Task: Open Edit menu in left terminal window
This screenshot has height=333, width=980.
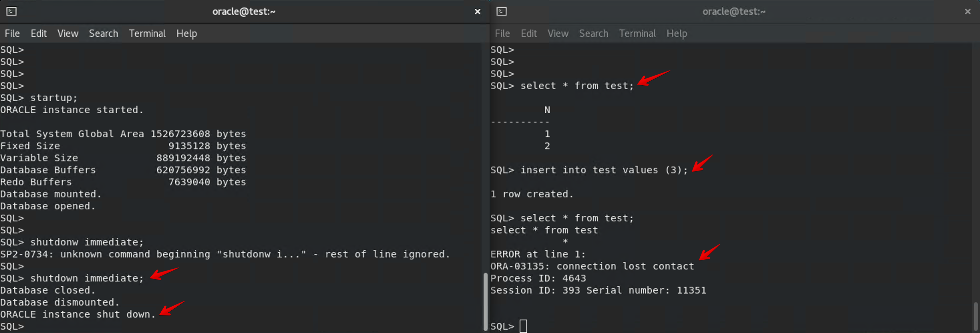Action: pyautogui.click(x=39, y=33)
